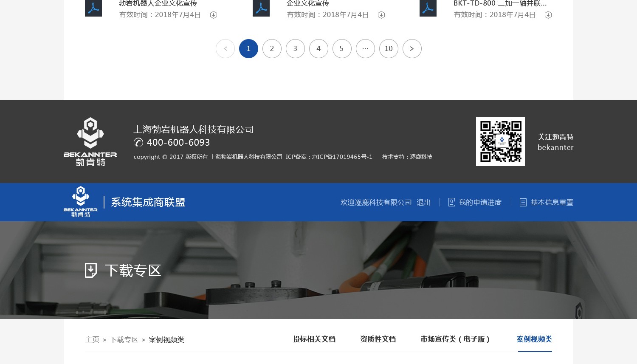This screenshot has height=364, width=637.
Task: Go to next page using right arrow
Action: point(412,48)
